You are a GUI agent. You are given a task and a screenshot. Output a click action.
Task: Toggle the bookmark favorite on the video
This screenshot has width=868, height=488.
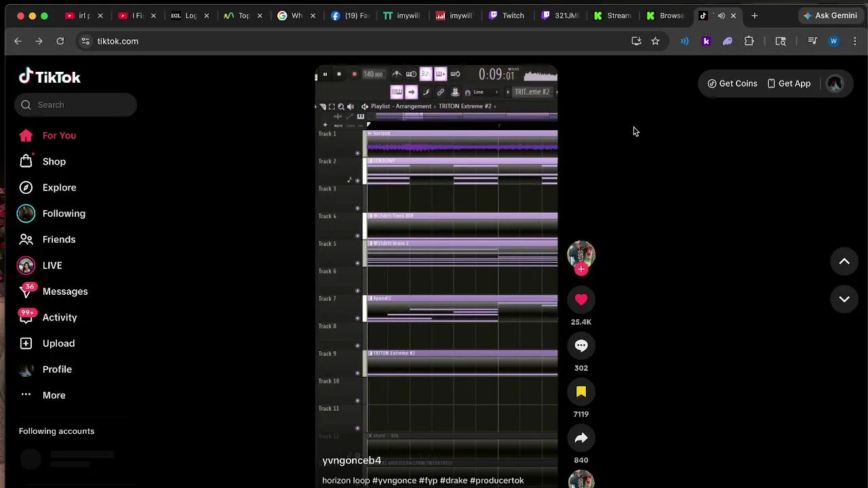coord(581,392)
